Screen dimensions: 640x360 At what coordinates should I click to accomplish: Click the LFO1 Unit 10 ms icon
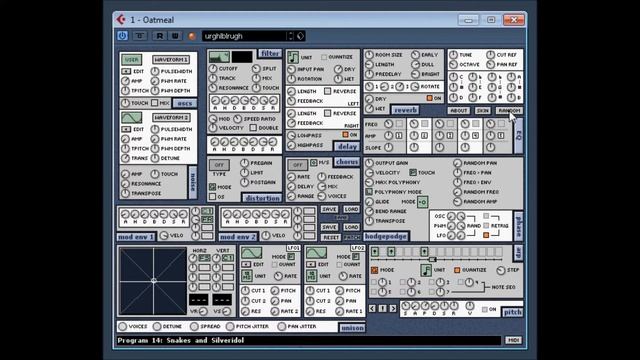point(247,276)
